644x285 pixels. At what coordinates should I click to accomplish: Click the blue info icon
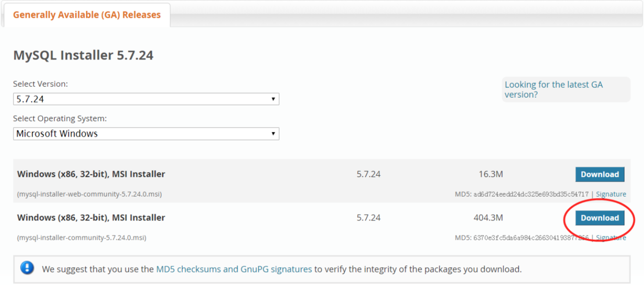[x=27, y=268]
